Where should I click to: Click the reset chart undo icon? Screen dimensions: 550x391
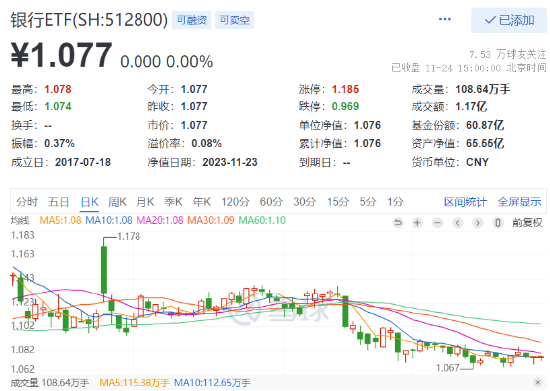click(x=398, y=223)
